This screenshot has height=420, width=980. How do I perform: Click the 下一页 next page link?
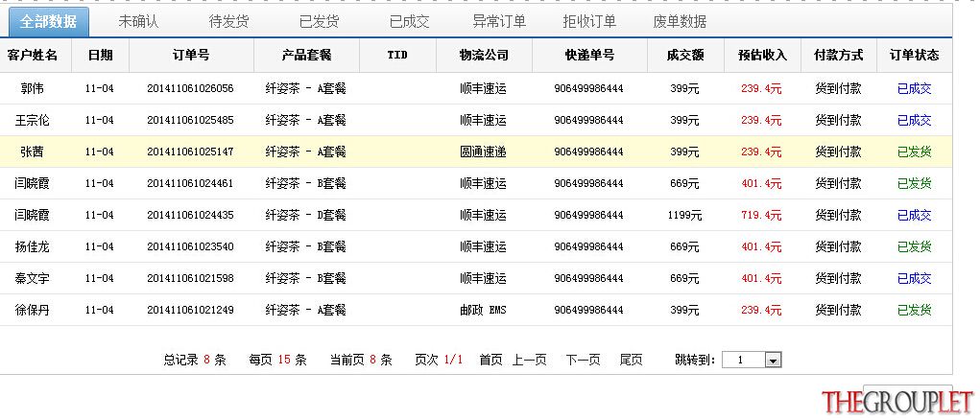(x=584, y=361)
